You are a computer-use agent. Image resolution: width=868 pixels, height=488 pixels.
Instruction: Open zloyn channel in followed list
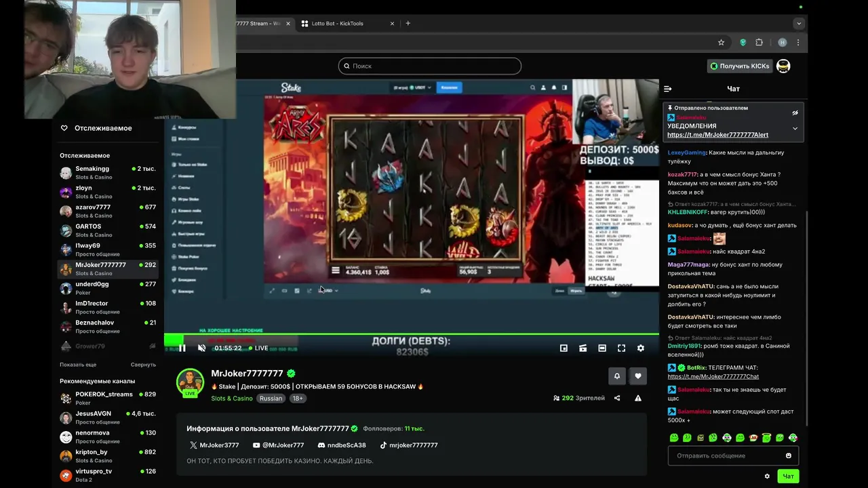tap(108, 192)
